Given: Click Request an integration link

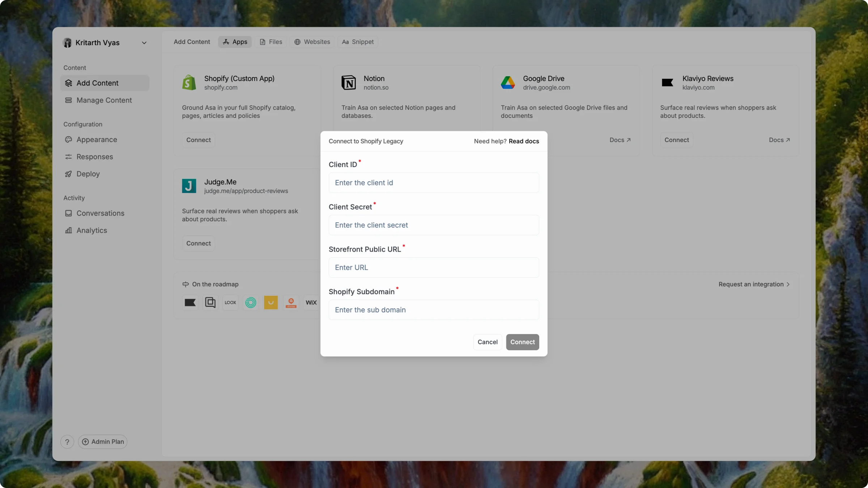Looking at the screenshot, I should [x=754, y=284].
